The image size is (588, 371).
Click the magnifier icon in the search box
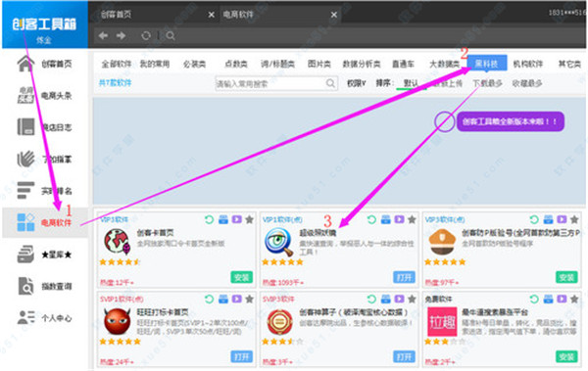[x=330, y=83]
